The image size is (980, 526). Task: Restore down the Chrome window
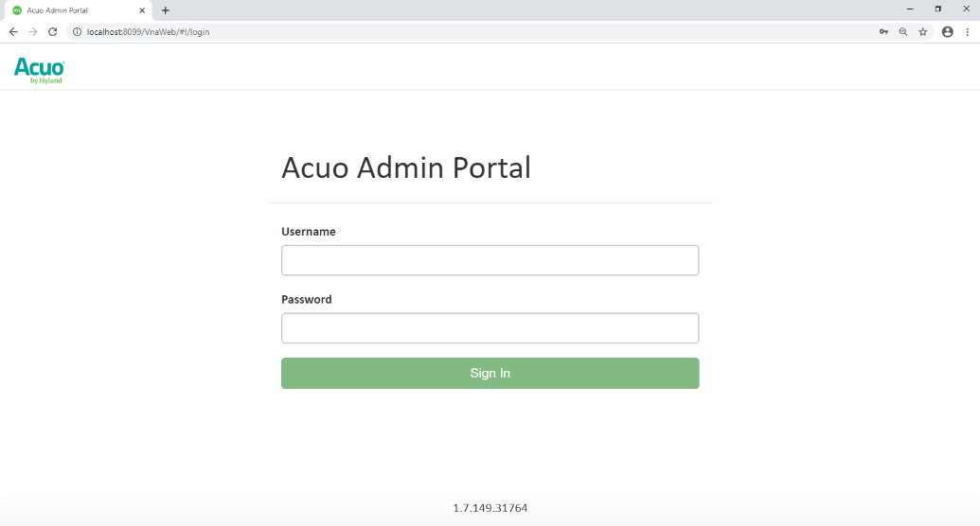[938, 9]
